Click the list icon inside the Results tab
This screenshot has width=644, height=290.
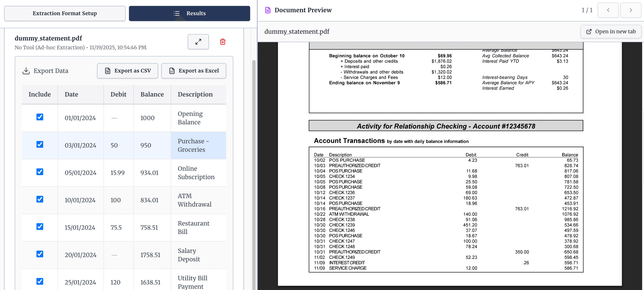(x=177, y=13)
